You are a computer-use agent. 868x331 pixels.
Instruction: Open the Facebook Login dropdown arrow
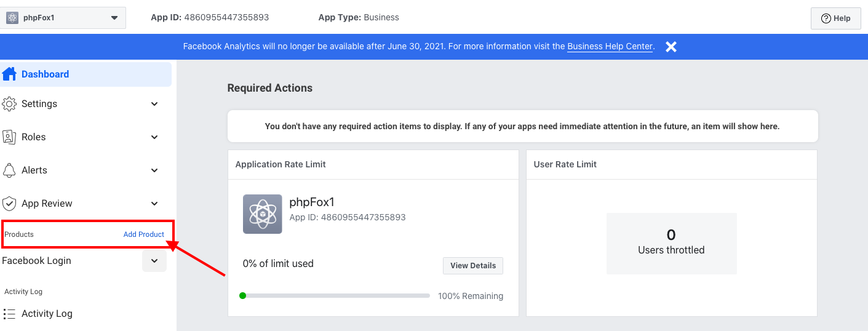tap(154, 261)
